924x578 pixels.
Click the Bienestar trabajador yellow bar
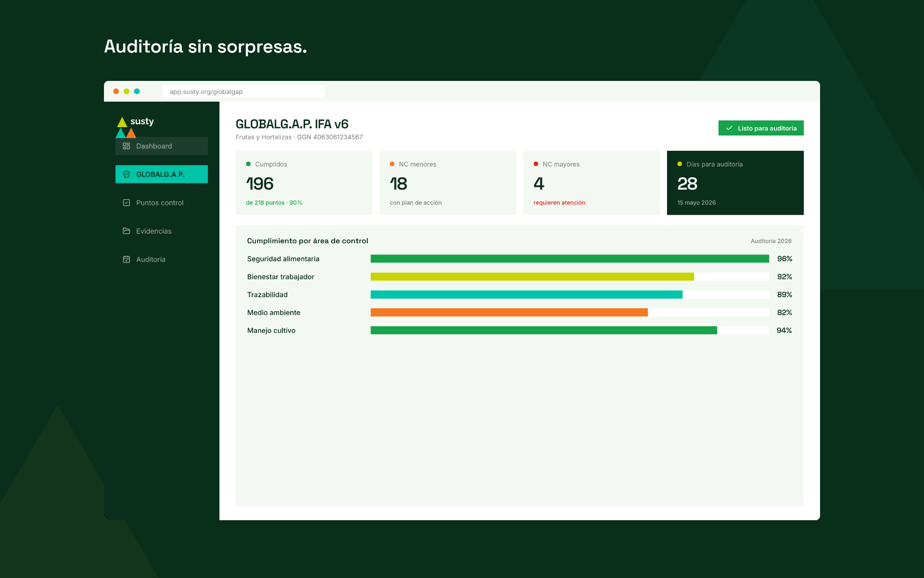coord(532,276)
